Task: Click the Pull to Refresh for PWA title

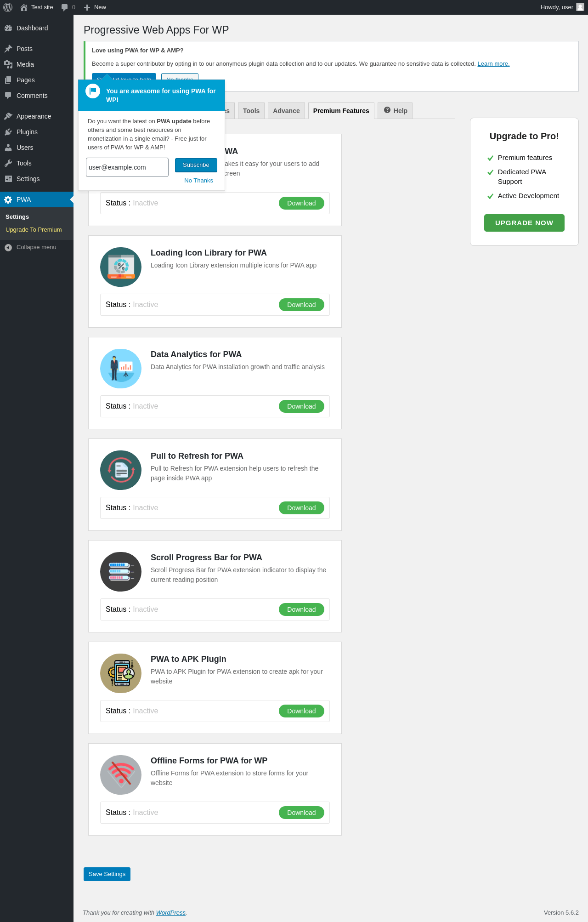Action: (197, 456)
